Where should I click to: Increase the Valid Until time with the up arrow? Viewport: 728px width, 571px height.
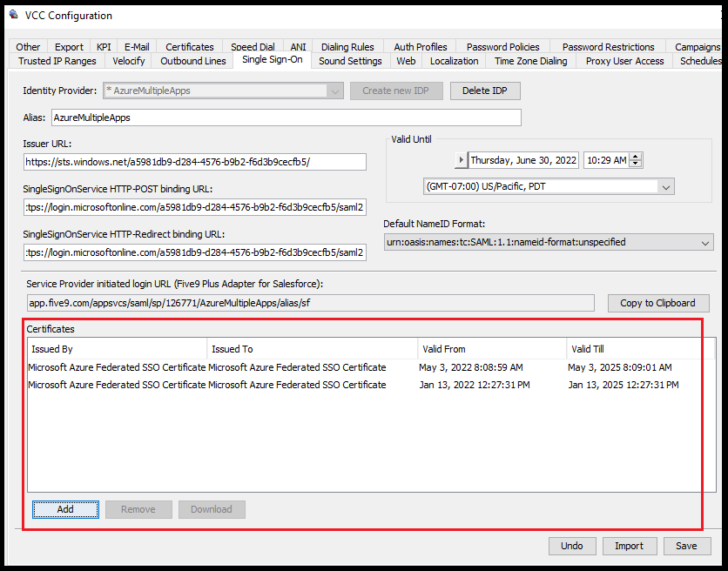pos(636,157)
